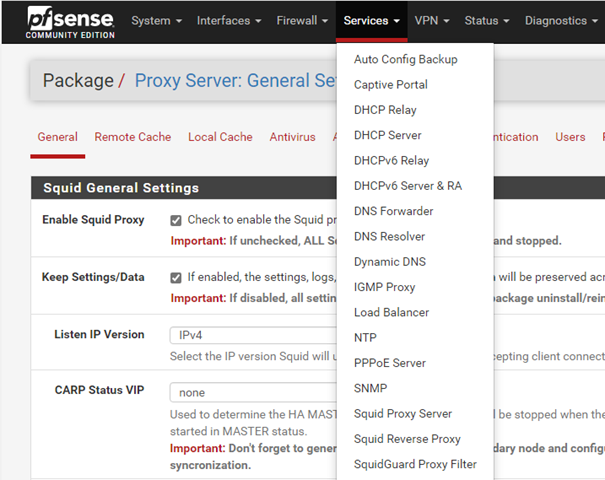The image size is (605, 480).
Task: Switch to the Remote Cache tab
Action: (x=133, y=137)
